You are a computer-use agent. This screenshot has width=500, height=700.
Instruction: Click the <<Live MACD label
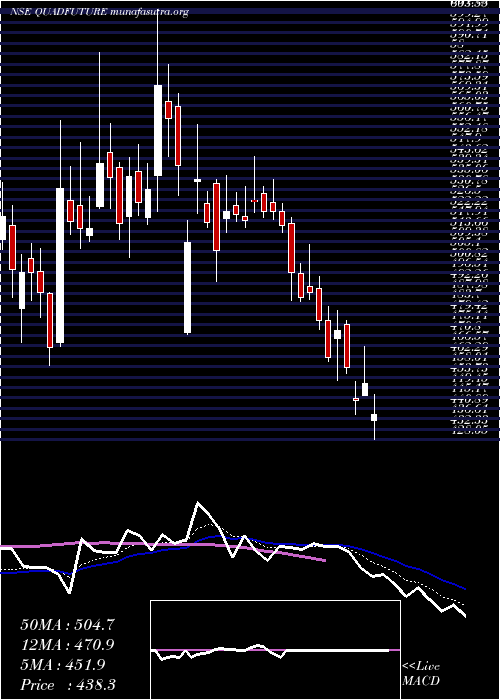pyautogui.click(x=421, y=674)
